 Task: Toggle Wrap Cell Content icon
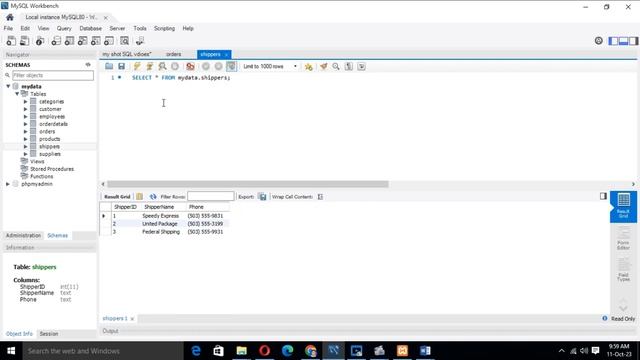320,197
